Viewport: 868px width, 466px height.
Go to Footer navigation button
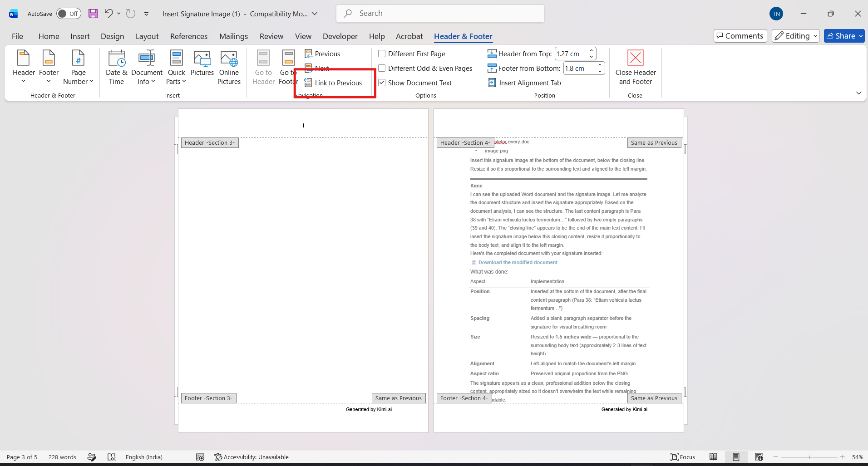pos(288,67)
